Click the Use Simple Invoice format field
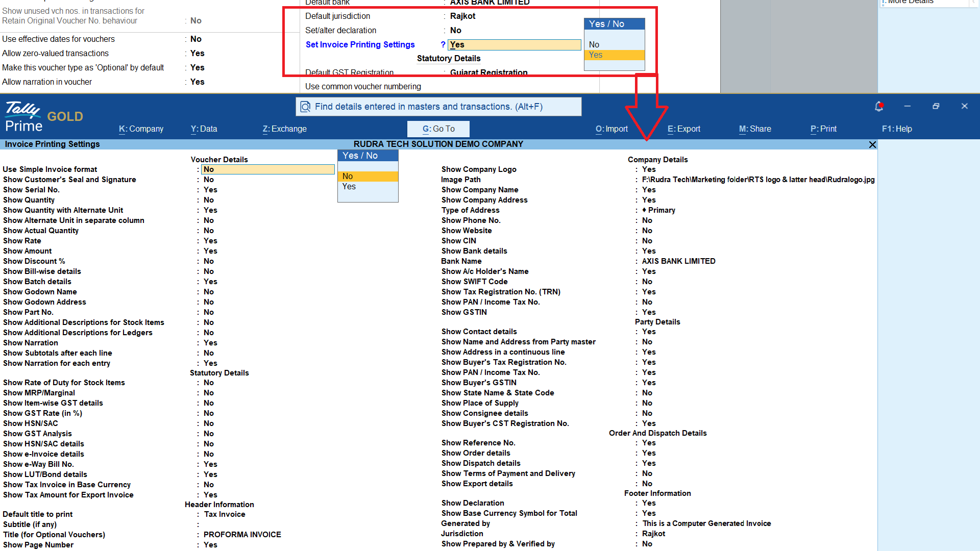The image size is (980, 551). [267, 169]
